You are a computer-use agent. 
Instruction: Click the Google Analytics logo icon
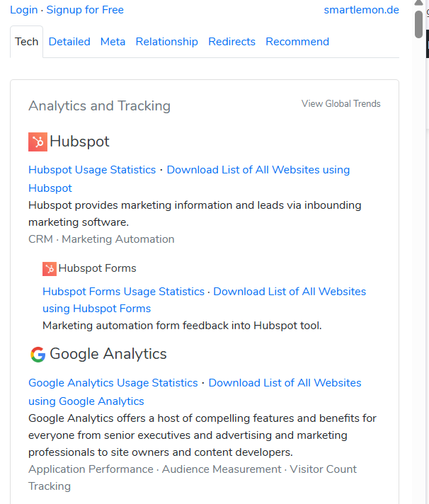pyautogui.click(x=38, y=355)
